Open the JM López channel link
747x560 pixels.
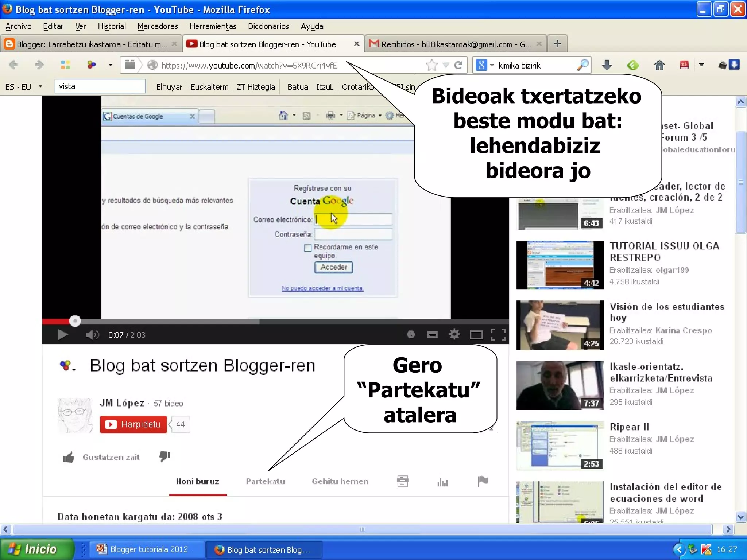point(122,403)
